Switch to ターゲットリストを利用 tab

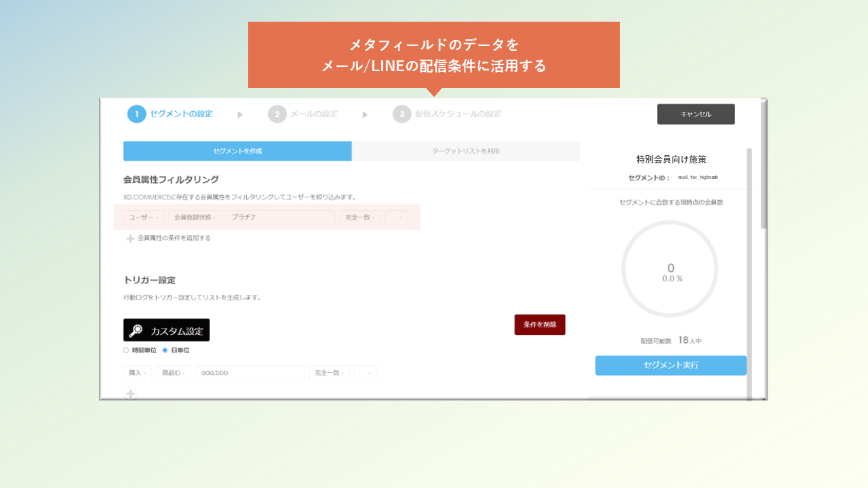[466, 151]
